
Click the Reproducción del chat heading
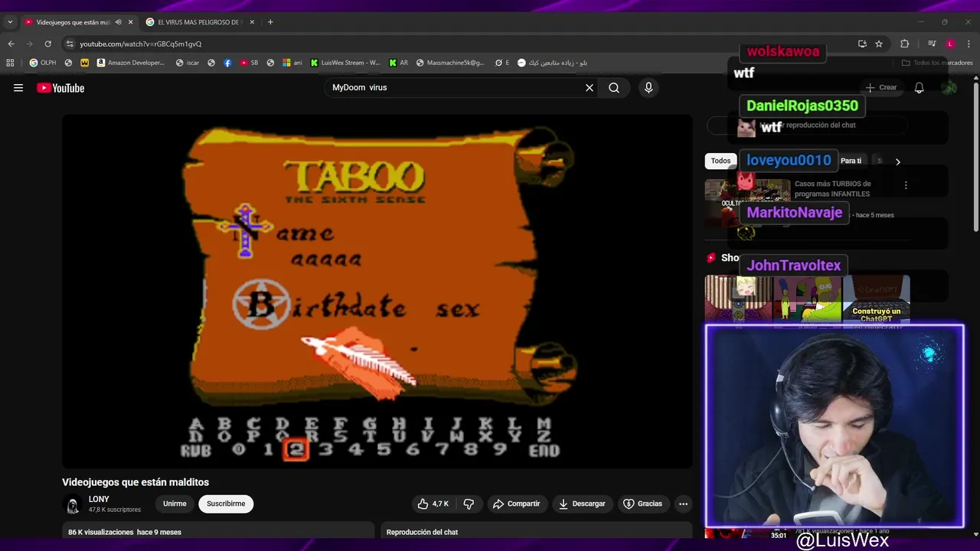[x=422, y=532]
